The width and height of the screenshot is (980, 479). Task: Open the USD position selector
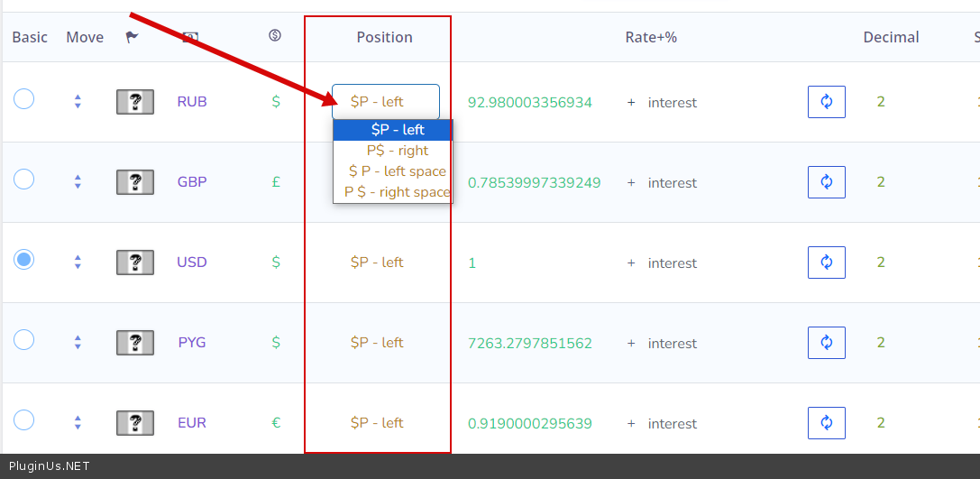coord(377,263)
